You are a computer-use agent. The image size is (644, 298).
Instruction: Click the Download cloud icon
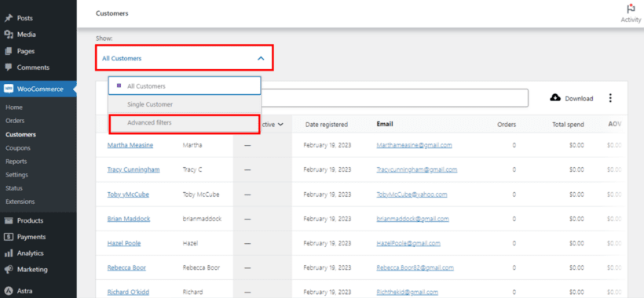click(x=555, y=98)
